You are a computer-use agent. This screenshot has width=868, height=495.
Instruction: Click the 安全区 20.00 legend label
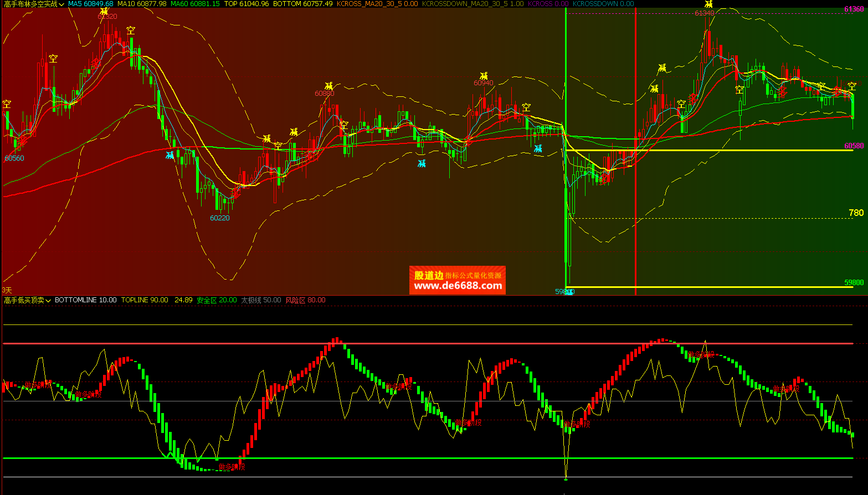click(217, 300)
